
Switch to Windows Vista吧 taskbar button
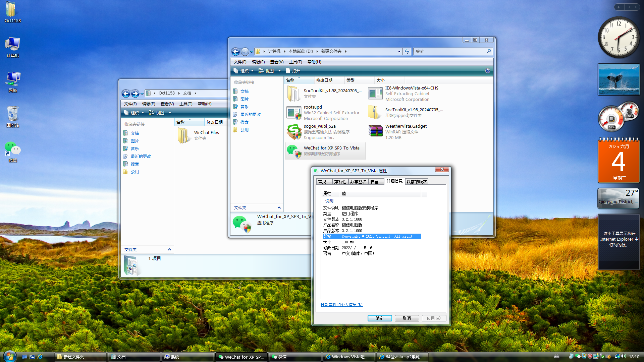tap(348, 357)
